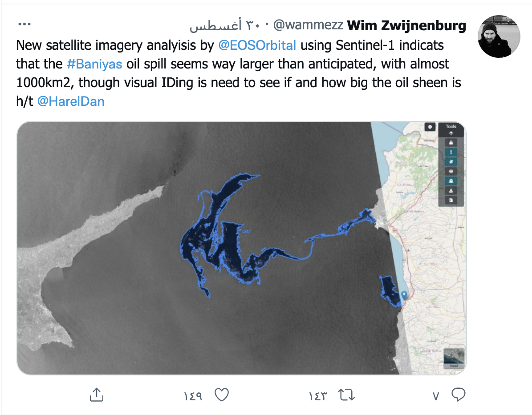532x415 pixels.
Task: Reply via the speech bubble icon
Action: (459, 395)
